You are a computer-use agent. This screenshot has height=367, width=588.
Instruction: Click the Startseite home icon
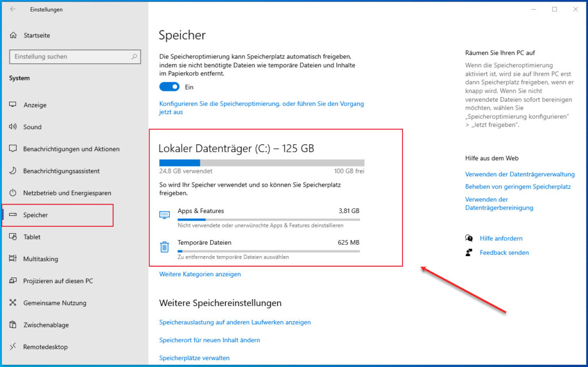(13, 35)
